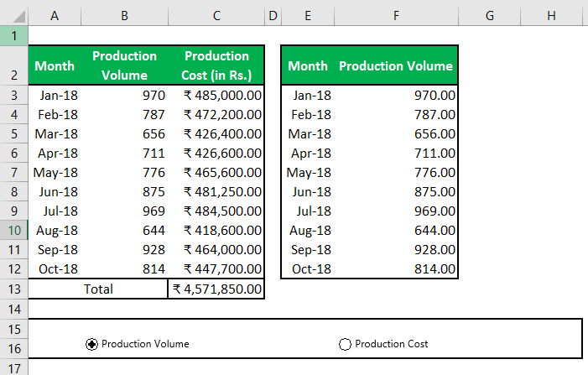Image resolution: width=588 pixels, height=375 pixels.
Task: Click cell 814.00 in column F
Action: tap(396, 268)
